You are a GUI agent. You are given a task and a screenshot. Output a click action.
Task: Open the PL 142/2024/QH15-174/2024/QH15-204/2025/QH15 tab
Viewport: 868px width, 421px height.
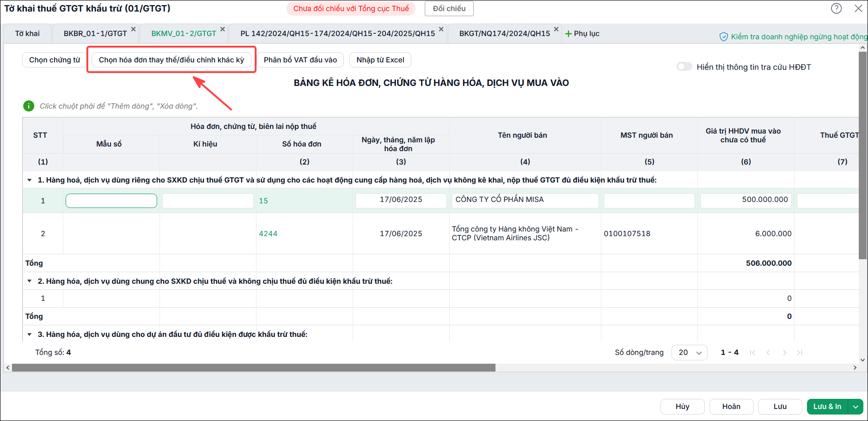(337, 34)
